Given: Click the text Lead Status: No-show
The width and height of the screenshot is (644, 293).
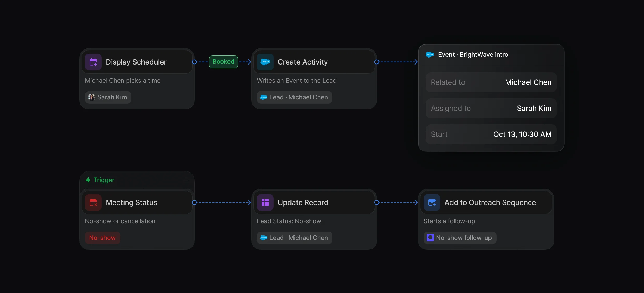Looking at the screenshot, I should click(289, 221).
